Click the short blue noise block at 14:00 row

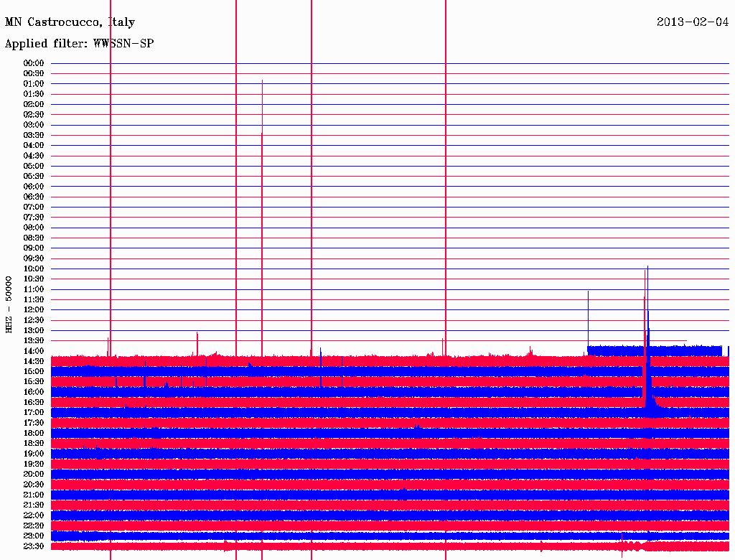(655, 350)
